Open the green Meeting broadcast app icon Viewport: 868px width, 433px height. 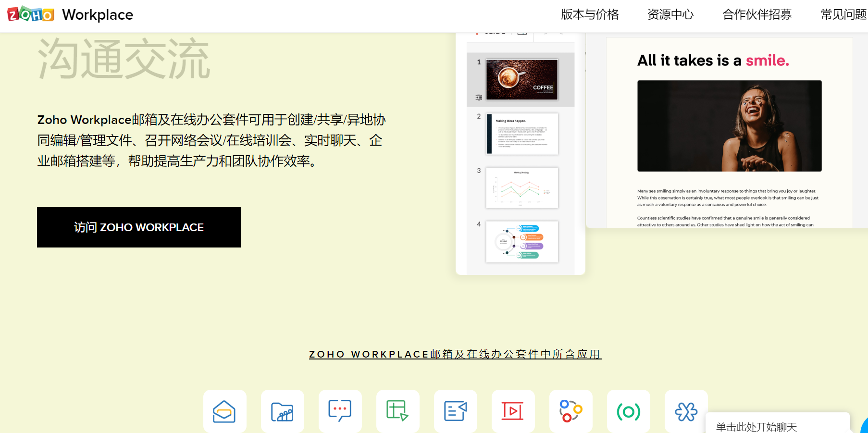pos(628,411)
